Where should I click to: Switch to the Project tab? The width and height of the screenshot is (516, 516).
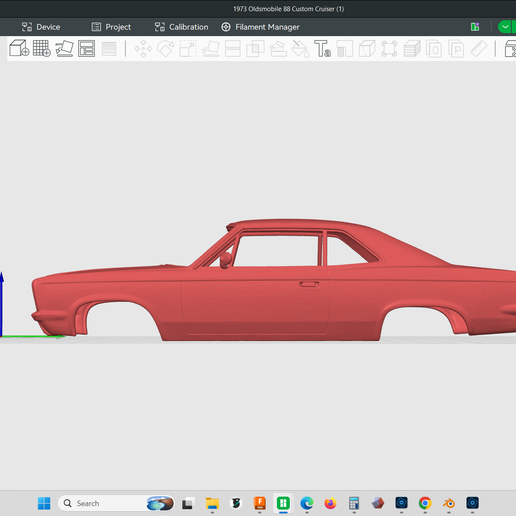pyautogui.click(x=111, y=27)
